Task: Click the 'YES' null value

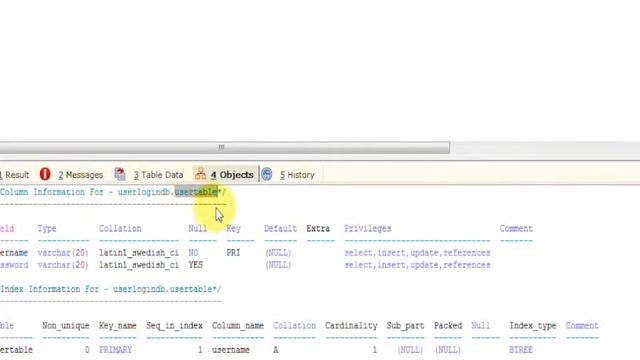Action: 196,265
